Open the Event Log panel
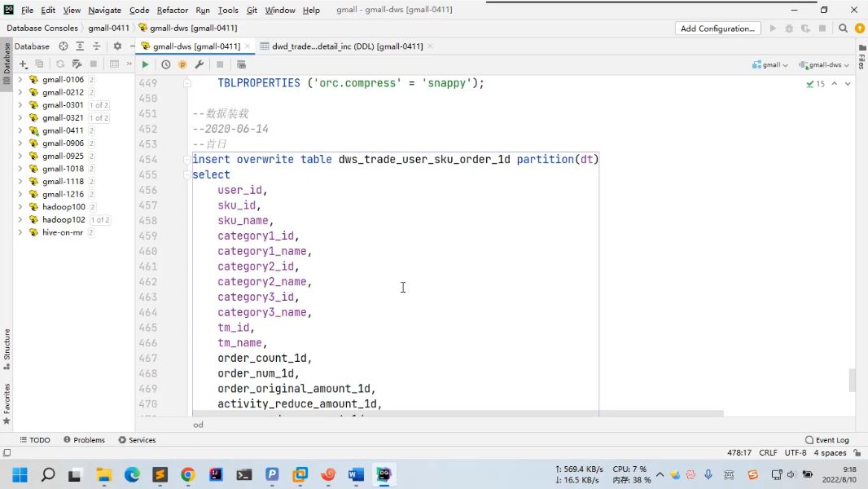 coord(826,440)
